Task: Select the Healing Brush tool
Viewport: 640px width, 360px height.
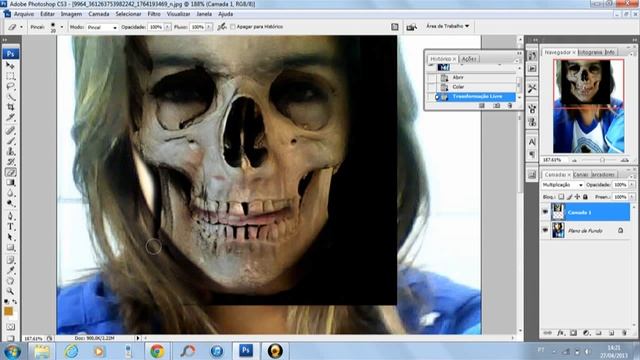Action: point(10,131)
